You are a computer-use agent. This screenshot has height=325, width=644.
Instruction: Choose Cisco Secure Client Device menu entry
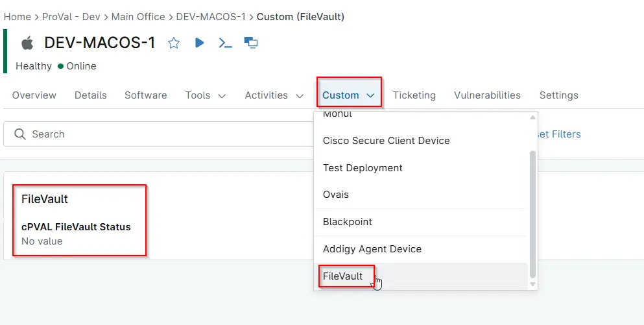coord(386,141)
